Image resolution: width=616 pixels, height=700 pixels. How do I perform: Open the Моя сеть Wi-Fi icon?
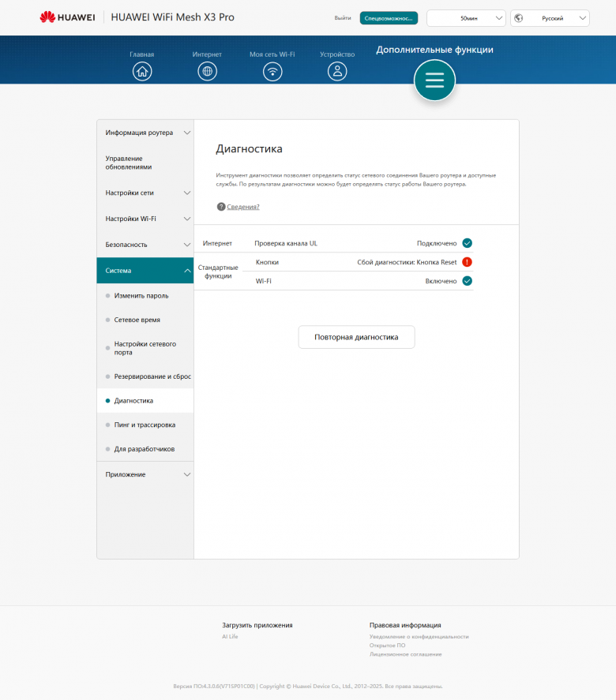[x=272, y=72]
